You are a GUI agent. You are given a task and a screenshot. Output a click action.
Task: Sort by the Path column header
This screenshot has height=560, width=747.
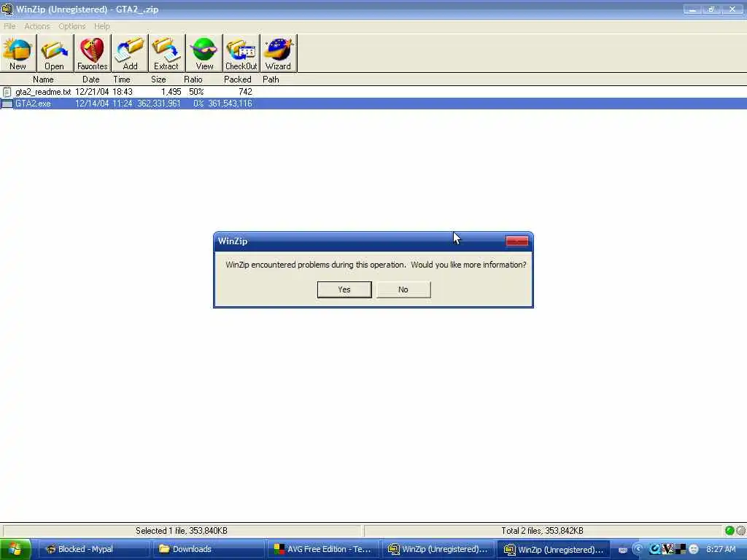[x=271, y=79]
